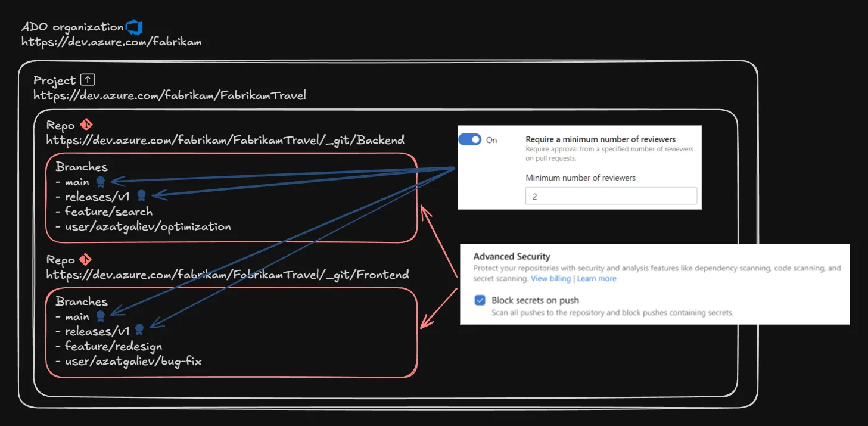Click the Backend repository URL

(x=225, y=140)
